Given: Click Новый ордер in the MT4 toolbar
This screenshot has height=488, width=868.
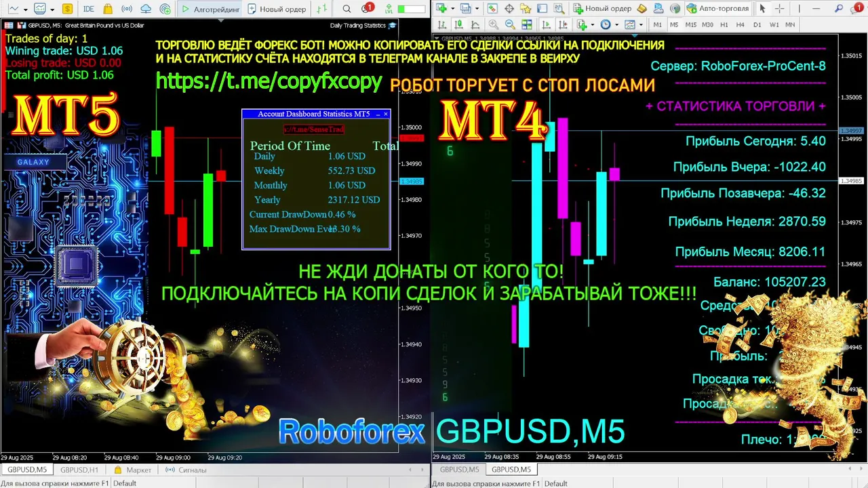Looking at the screenshot, I should coord(602,8).
